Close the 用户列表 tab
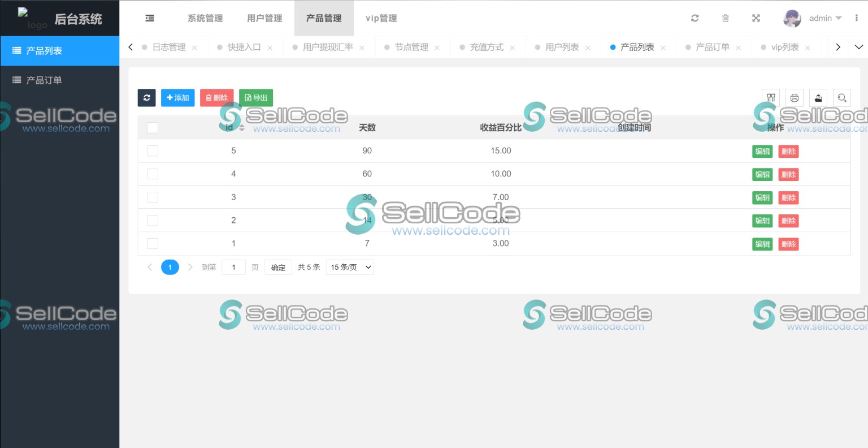 [588, 48]
